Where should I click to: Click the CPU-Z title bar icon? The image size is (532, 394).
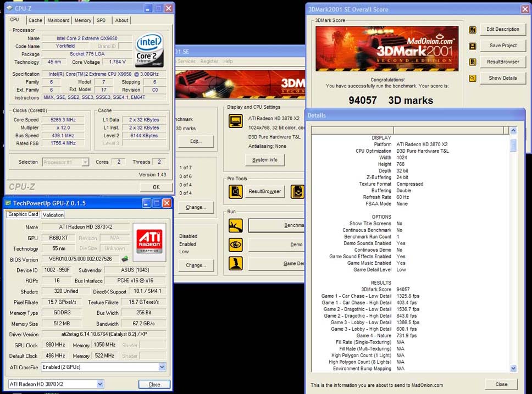(10, 8)
